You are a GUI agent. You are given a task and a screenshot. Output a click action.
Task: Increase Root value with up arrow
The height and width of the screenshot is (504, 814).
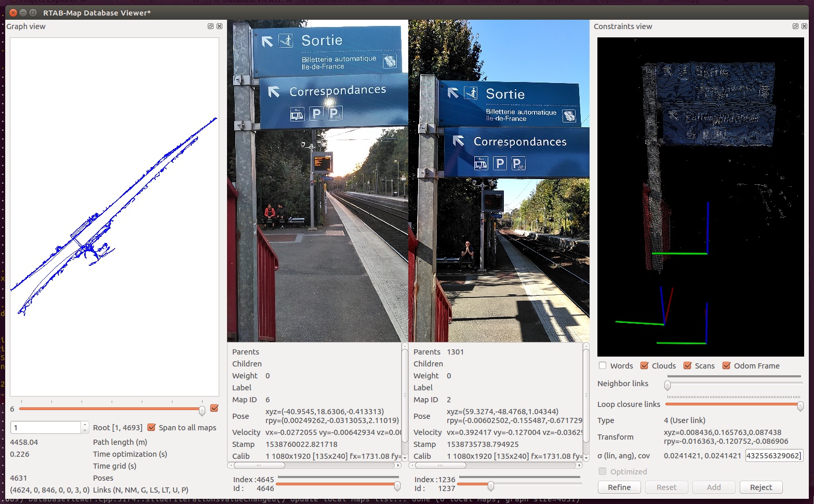point(85,425)
